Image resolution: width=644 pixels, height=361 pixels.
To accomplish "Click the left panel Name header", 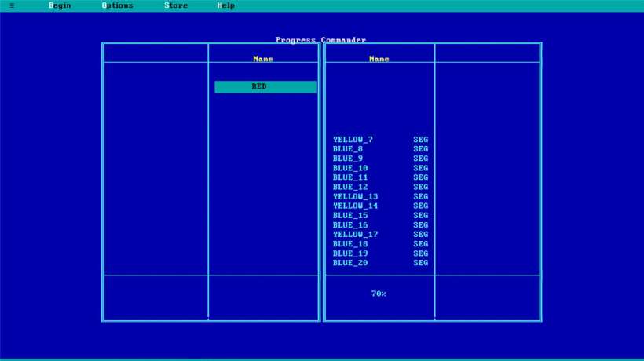I will coord(263,59).
